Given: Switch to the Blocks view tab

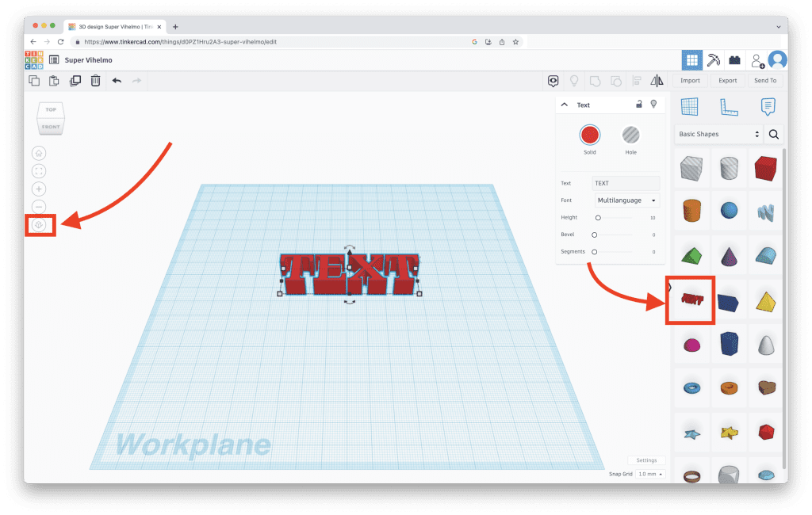Looking at the screenshot, I should 735,60.
